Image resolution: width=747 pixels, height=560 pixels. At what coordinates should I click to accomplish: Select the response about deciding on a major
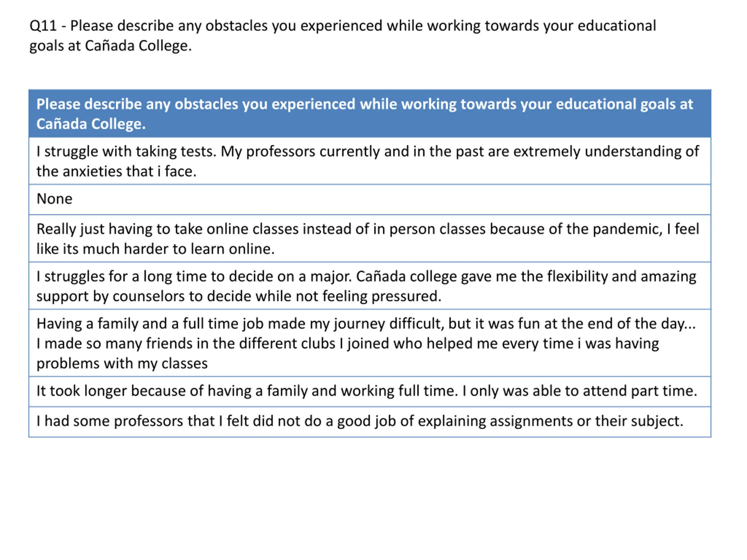[370, 286]
